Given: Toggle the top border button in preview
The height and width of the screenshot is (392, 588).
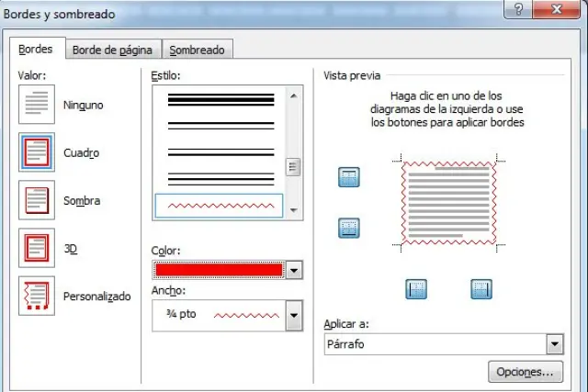Looking at the screenshot, I should pos(349,178).
